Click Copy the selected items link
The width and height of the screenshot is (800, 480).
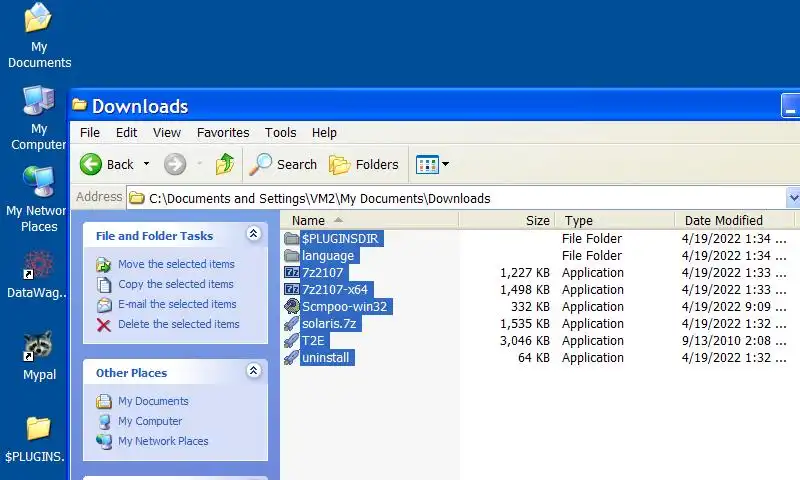click(176, 284)
